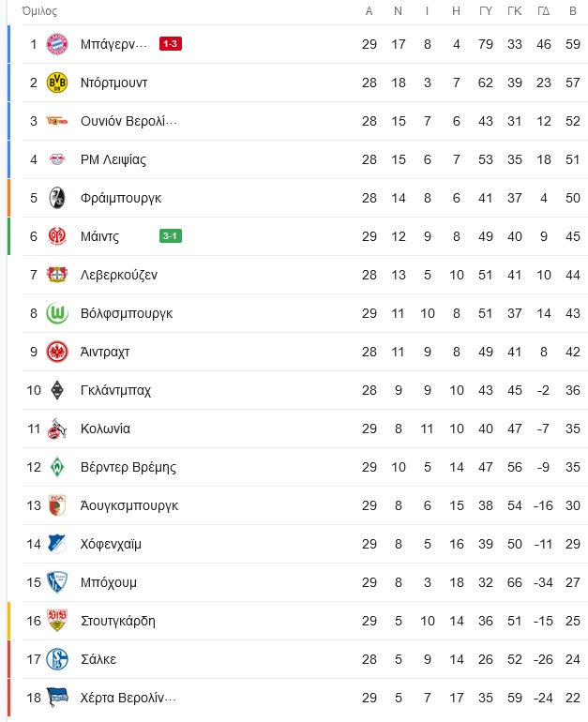588x722 pixels.
Task: Click the Eintracht Frankfurt eagle crest
Action: tap(57, 352)
